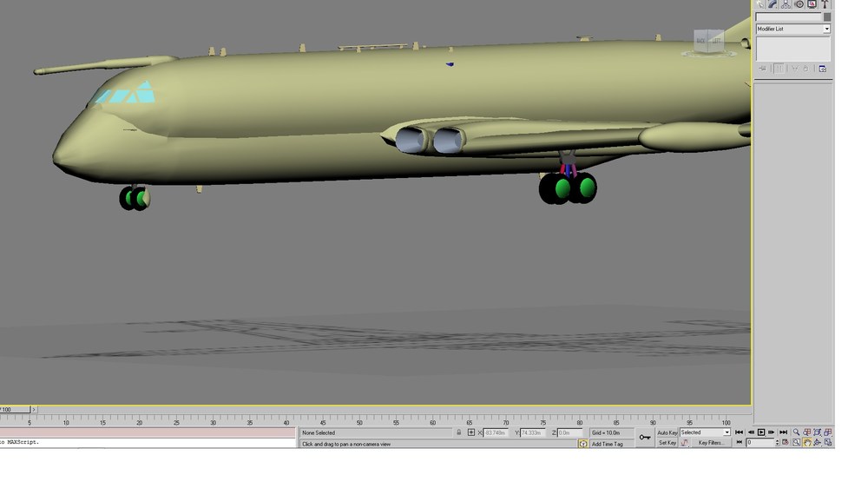Go to end frame

783,432
